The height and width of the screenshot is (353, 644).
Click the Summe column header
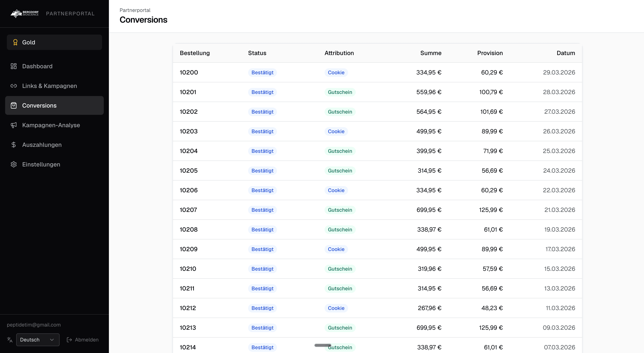[x=431, y=53]
